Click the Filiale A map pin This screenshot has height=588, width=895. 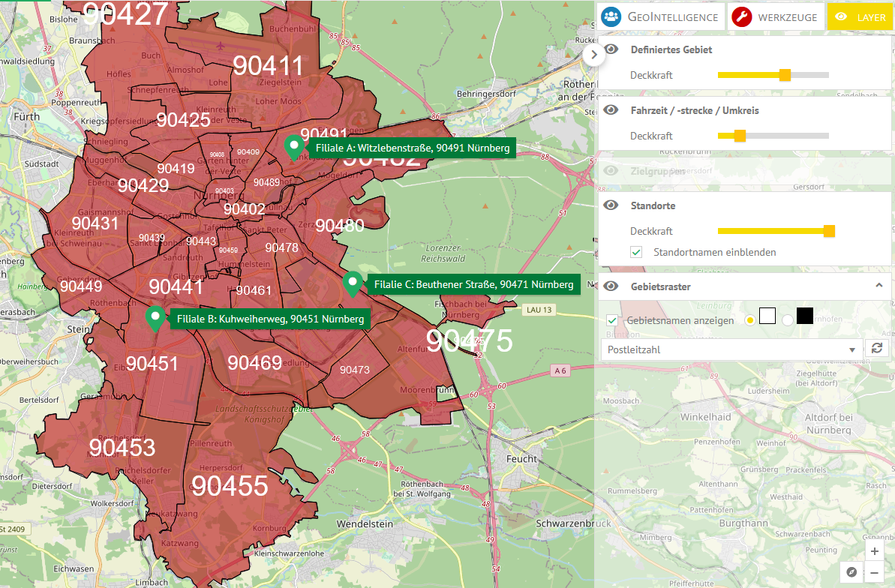294,148
